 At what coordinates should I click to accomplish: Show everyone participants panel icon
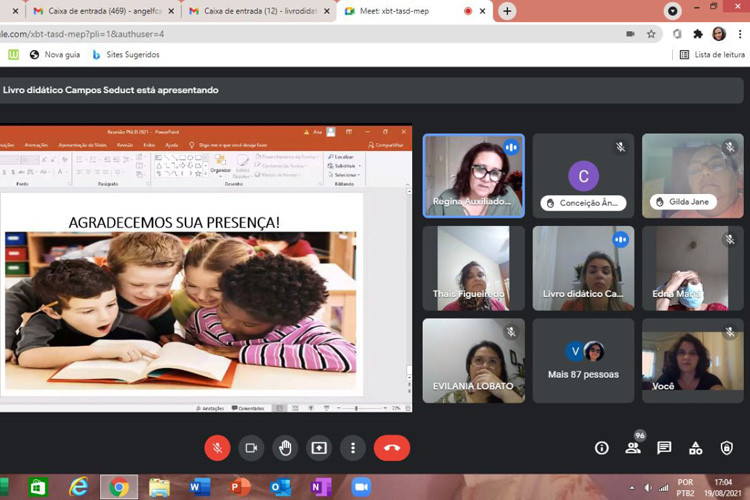click(633, 448)
